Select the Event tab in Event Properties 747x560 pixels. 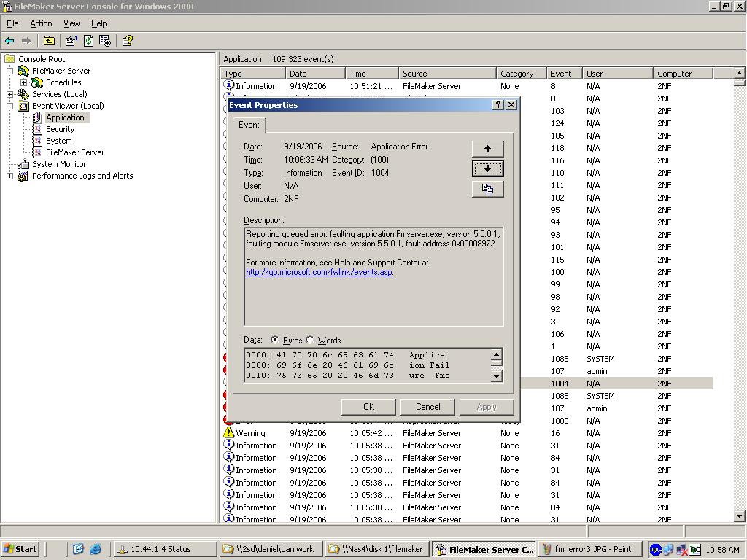click(249, 125)
